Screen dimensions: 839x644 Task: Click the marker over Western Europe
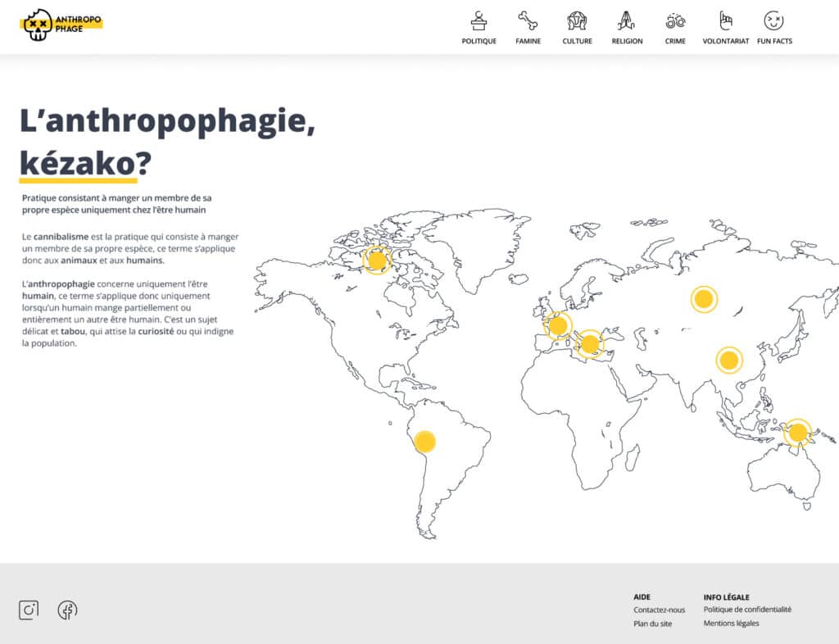tap(560, 325)
